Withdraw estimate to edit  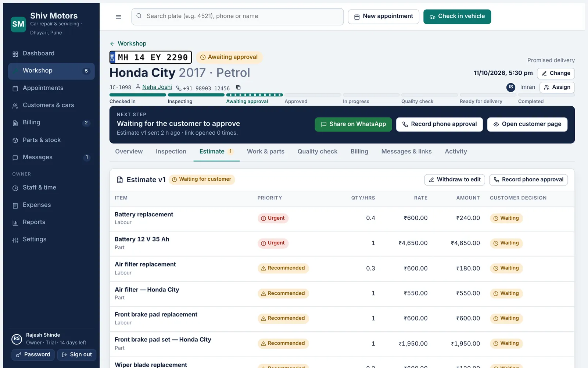point(455,180)
